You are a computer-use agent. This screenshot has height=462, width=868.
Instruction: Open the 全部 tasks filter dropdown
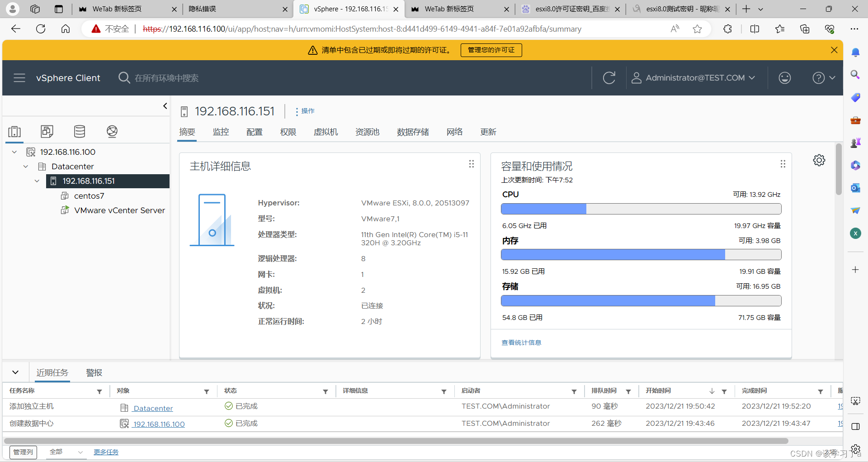(x=66, y=452)
